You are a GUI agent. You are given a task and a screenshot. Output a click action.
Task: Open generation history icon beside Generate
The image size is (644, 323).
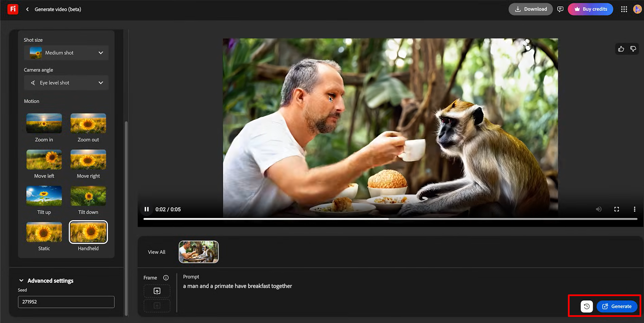(x=586, y=306)
